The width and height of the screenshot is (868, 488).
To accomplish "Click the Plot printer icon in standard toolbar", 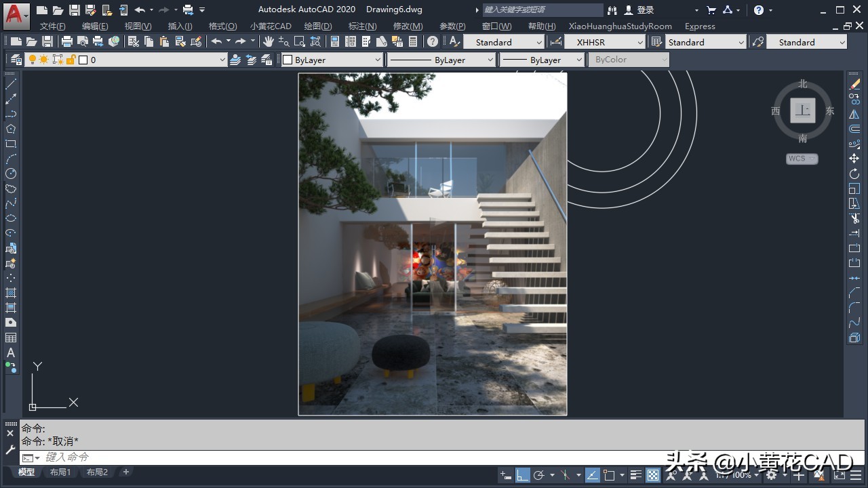I will click(67, 41).
